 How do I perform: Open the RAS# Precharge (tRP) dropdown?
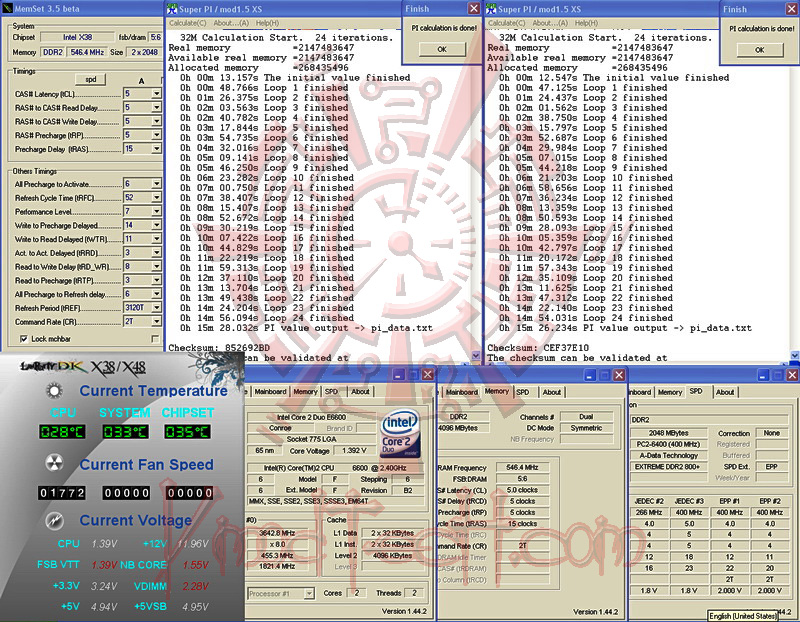(157, 135)
